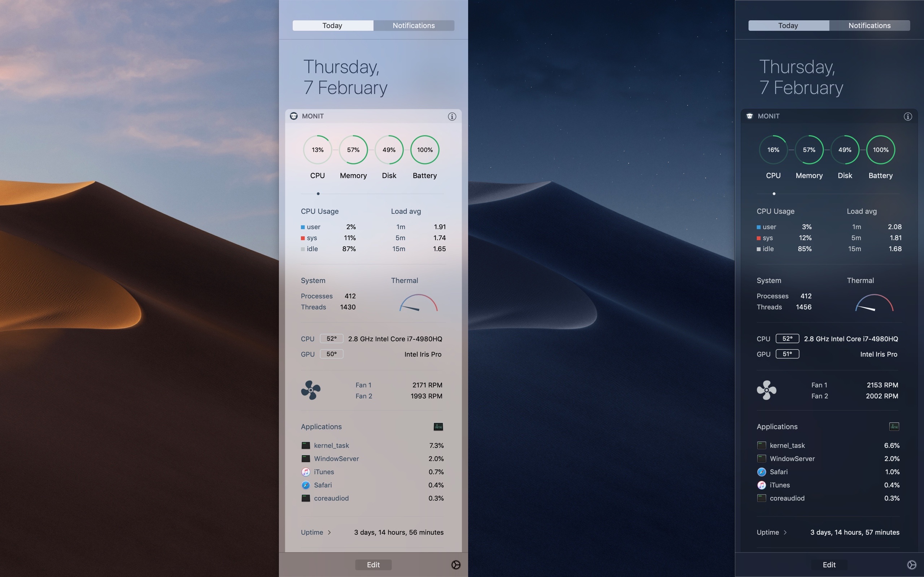Open the Applications activity monitor icon (right)
The height and width of the screenshot is (577, 924).
[894, 426]
